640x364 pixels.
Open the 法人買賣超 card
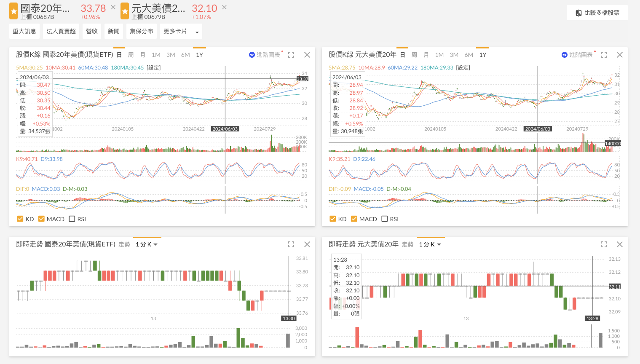61,32
